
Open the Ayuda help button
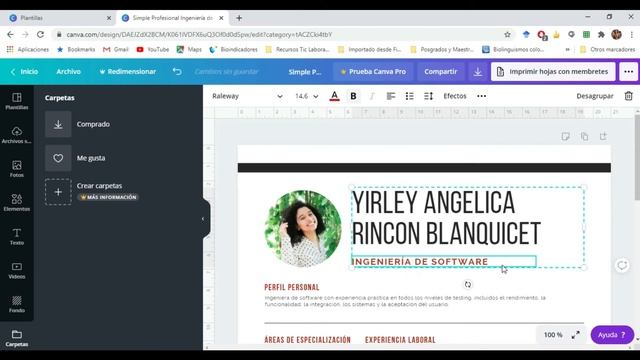click(x=612, y=335)
